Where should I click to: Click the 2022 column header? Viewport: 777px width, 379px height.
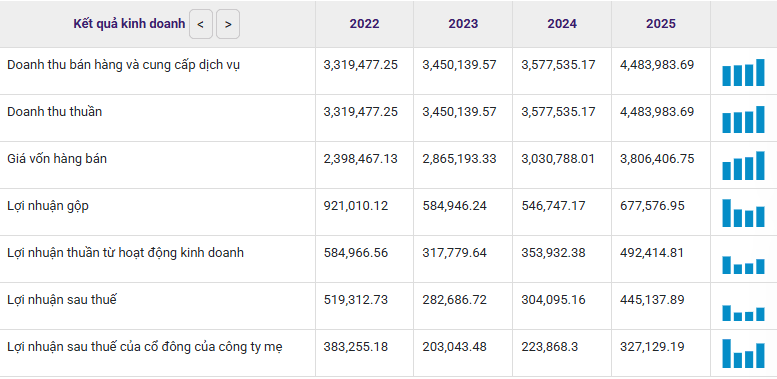coord(364,24)
